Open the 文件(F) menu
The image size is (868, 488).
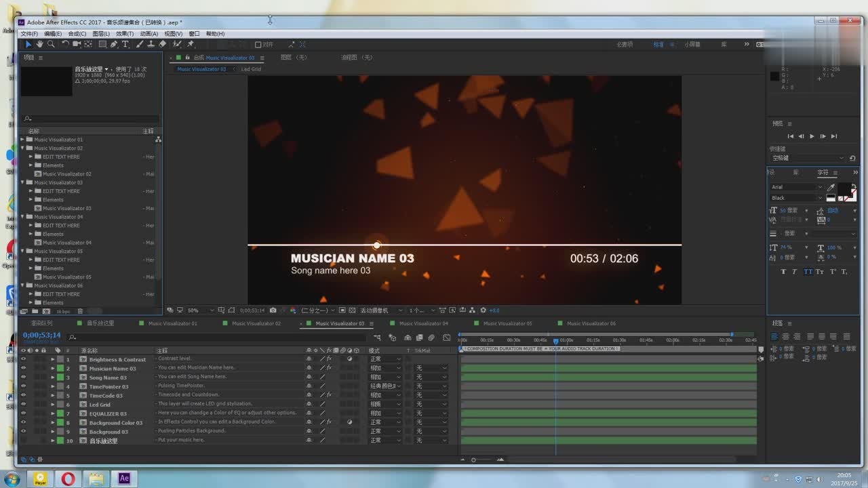click(29, 33)
